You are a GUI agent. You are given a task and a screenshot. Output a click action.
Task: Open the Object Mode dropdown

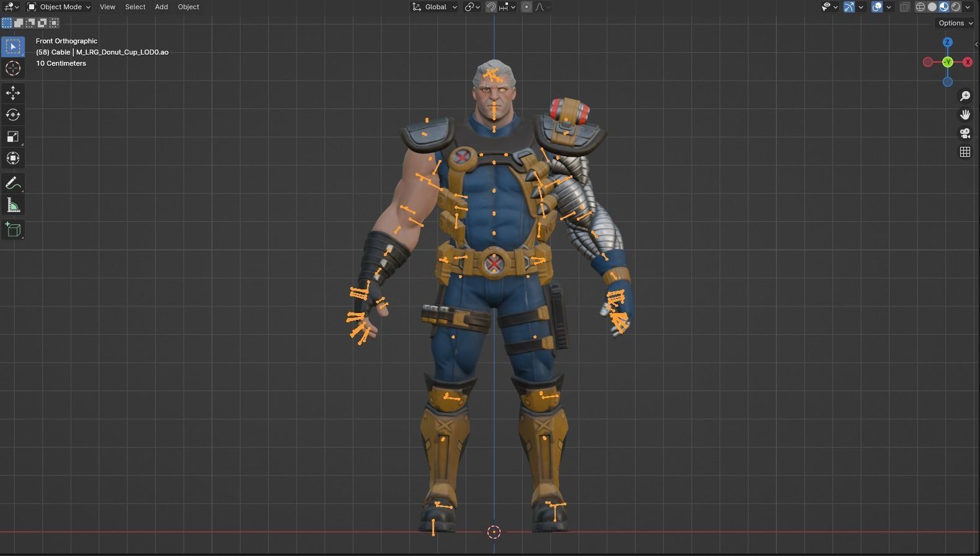(59, 7)
